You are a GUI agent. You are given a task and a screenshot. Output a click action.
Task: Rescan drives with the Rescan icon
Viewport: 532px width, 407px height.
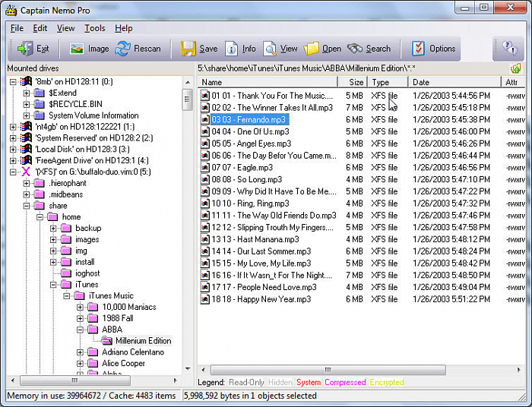click(122, 49)
